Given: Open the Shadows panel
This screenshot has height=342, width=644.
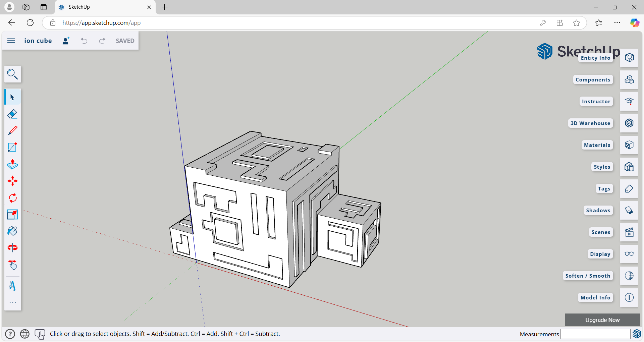Looking at the screenshot, I should 629,210.
